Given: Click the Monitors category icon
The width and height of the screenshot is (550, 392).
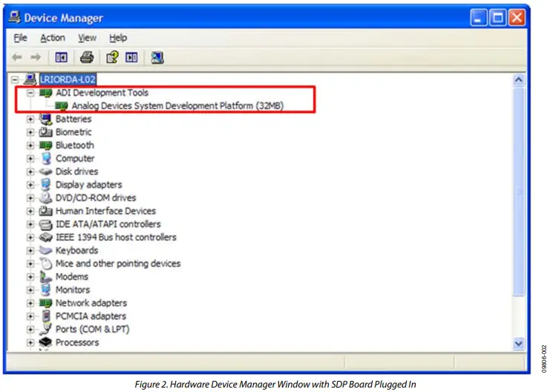Looking at the screenshot, I should click(45, 290).
